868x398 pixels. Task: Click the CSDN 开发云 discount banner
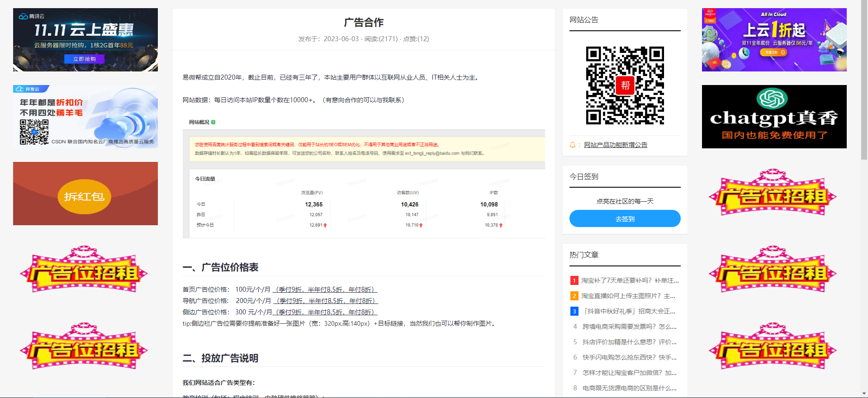click(85, 117)
